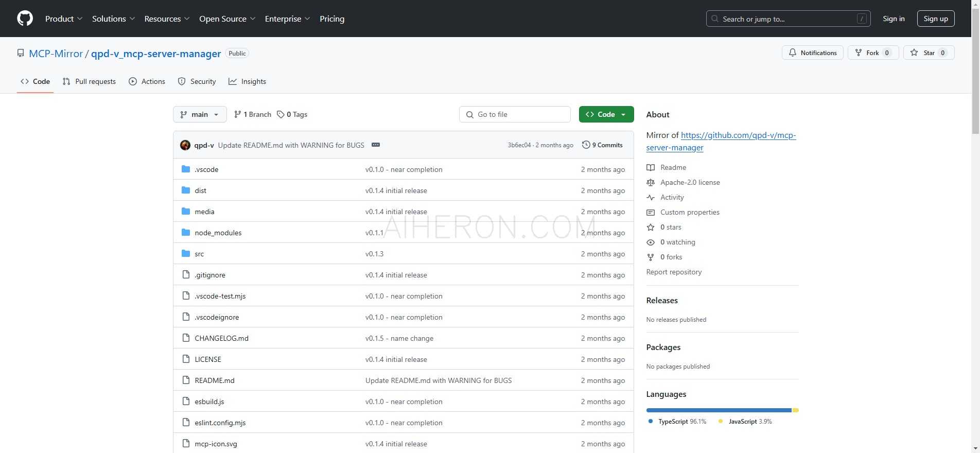
Task: Open the Pricing menu item
Action: click(x=332, y=19)
